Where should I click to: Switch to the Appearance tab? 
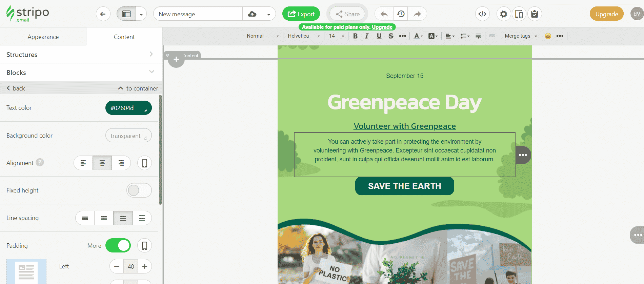(43, 37)
